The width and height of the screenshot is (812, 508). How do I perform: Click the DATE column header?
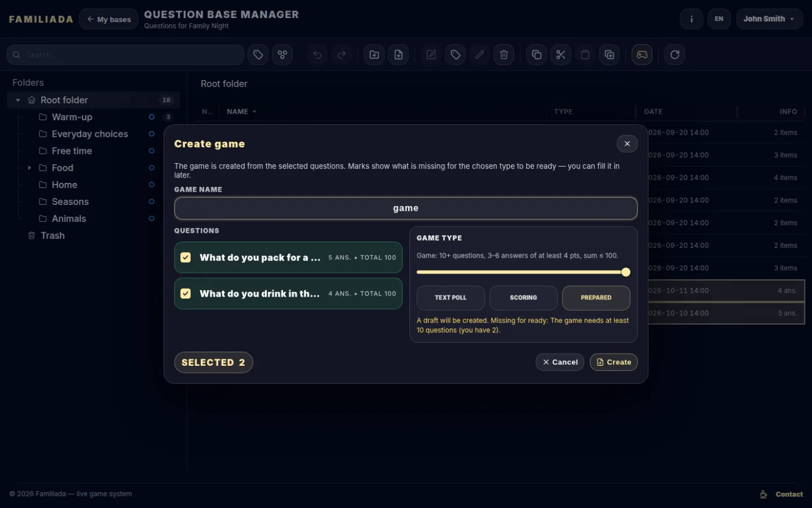[653, 111]
